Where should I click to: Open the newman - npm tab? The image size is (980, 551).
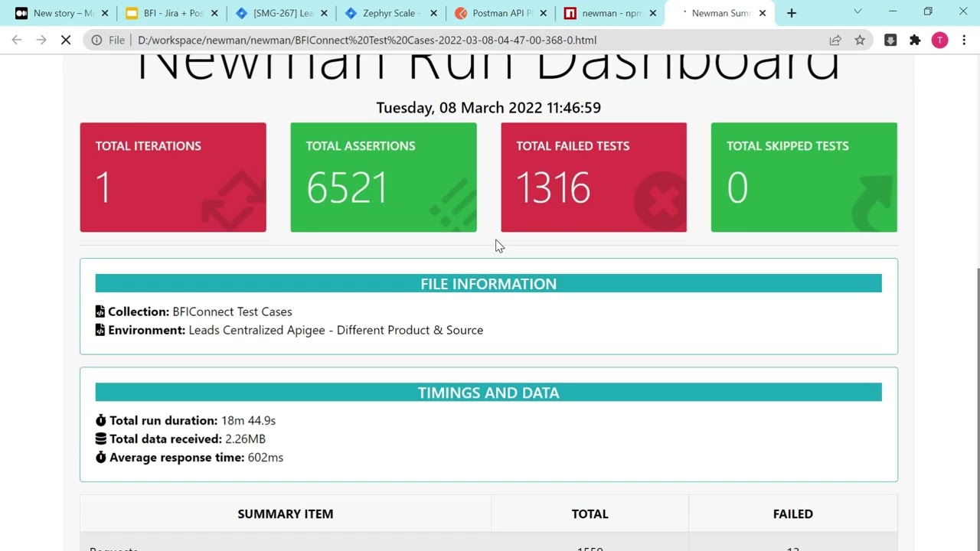pos(603,13)
